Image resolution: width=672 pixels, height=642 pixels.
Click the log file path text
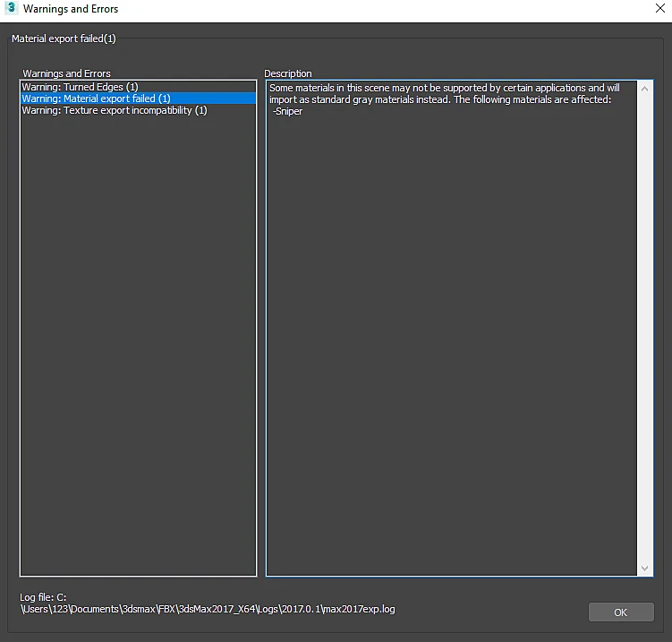pos(208,603)
